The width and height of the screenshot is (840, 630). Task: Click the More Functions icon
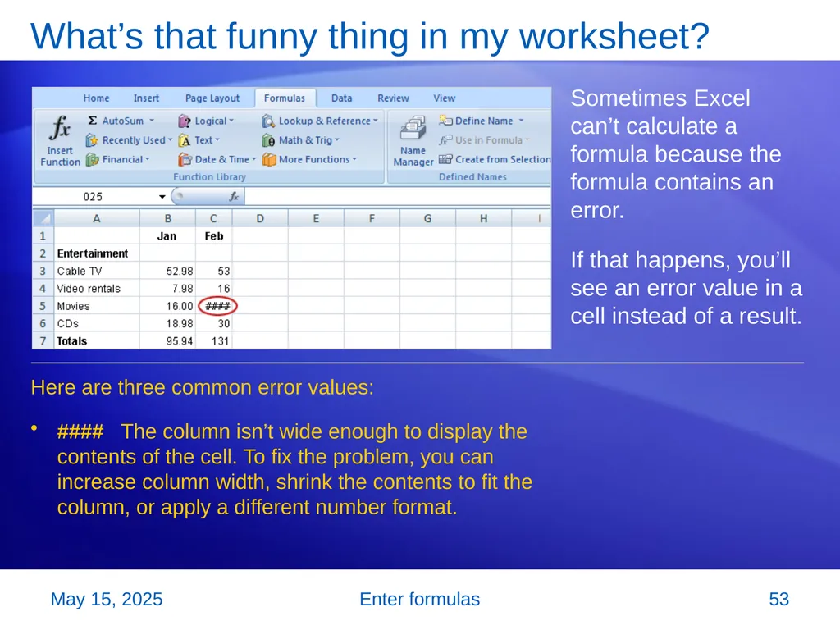click(269, 160)
